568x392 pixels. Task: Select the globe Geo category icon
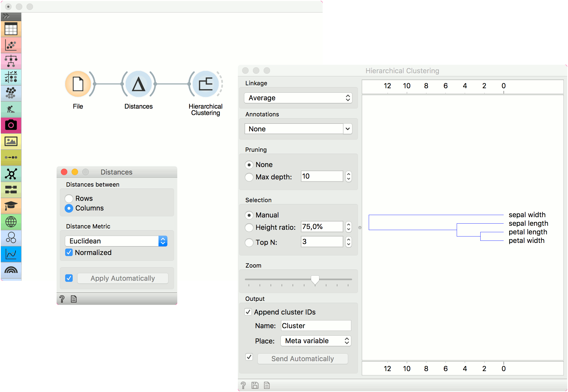[11, 222]
